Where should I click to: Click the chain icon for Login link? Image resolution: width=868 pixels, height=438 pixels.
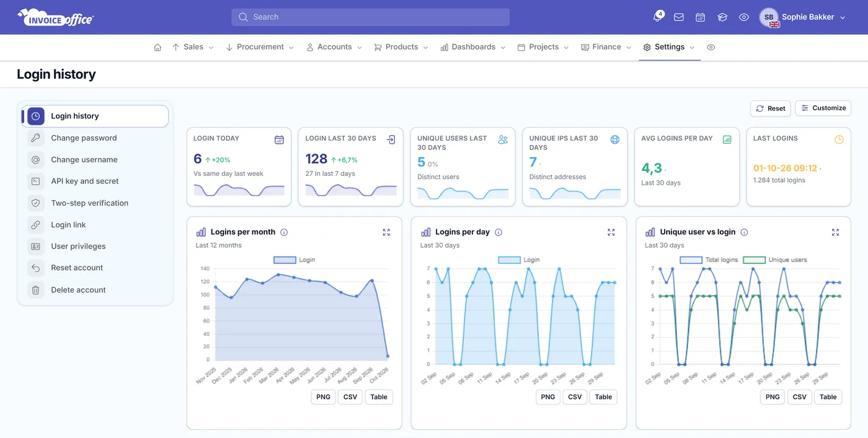[x=36, y=225]
